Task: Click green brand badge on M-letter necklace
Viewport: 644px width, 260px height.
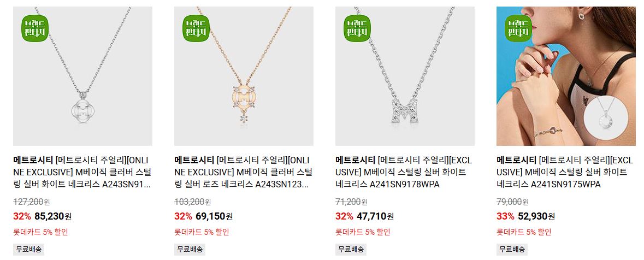Action: (357, 28)
